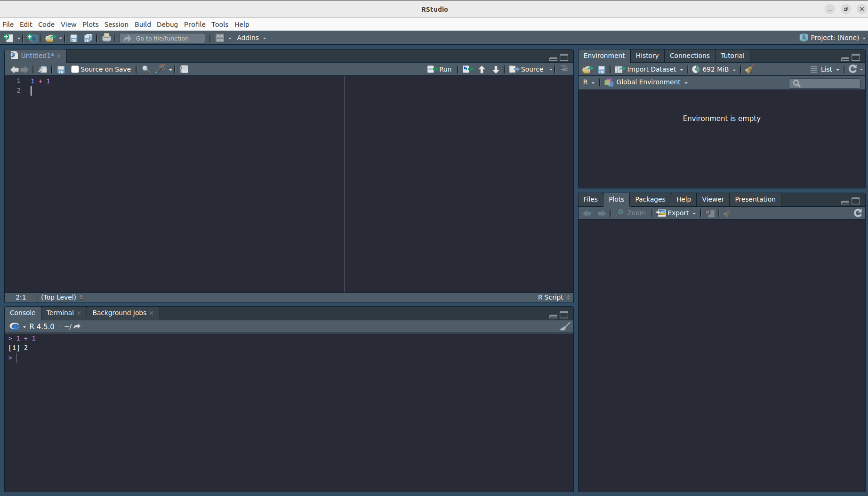Image resolution: width=868 pixels, height=496 pixels.
Task: Click the Zoom plot button
Action: click(631, 213)
